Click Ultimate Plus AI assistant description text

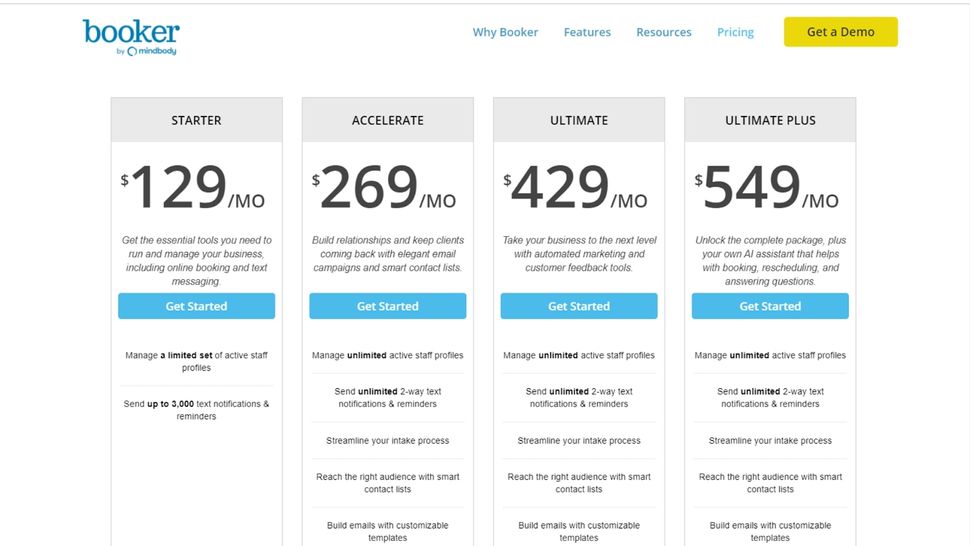(x=770, y=261)
